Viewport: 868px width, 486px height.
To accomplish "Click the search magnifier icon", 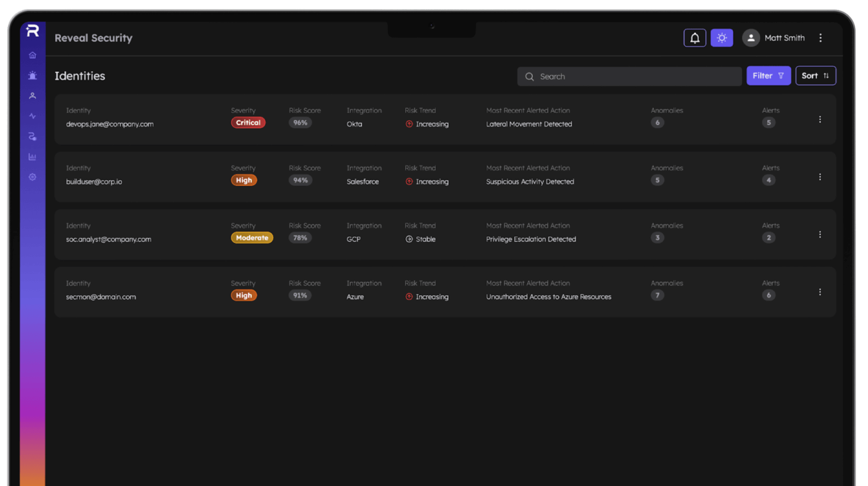I will pos(530,77).
